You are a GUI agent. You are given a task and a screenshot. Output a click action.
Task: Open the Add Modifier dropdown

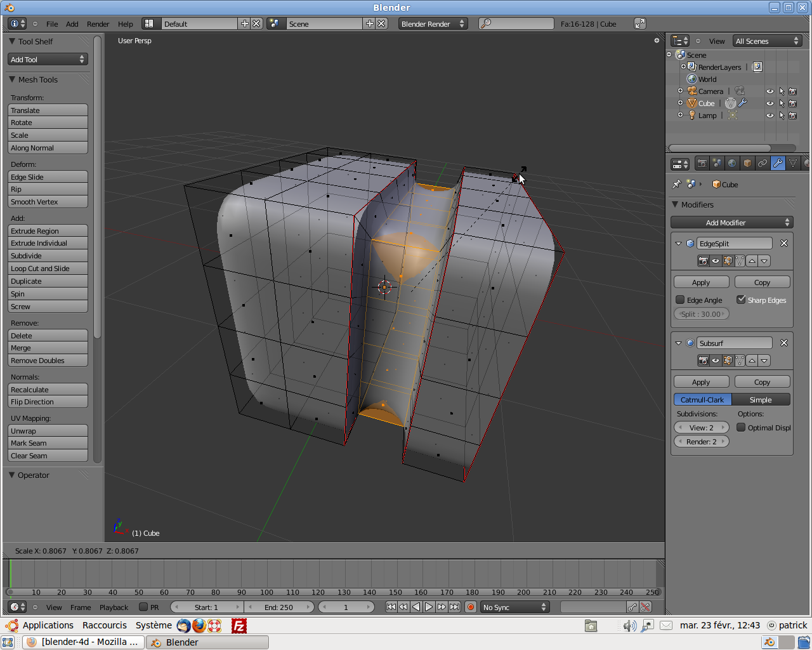coord(731,222)
